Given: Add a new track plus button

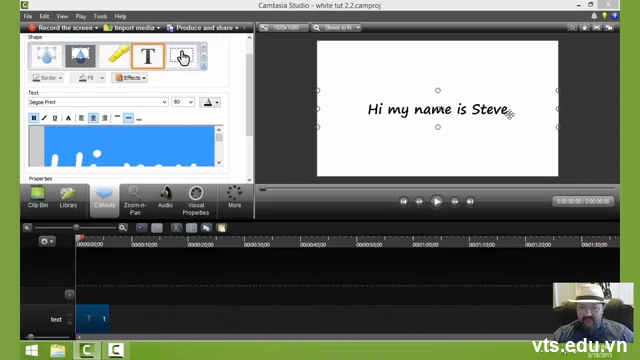Looking at the screenshot, I should tap(69, 294).
